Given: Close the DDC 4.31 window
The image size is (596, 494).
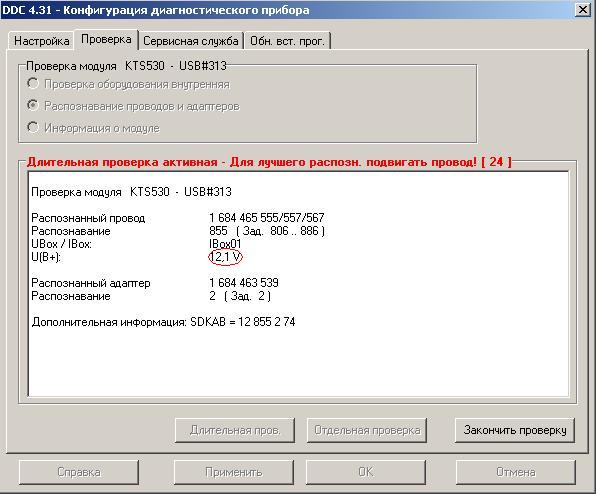Looking at the screenshot, I should pyautogui.click(x=582, y=10).
